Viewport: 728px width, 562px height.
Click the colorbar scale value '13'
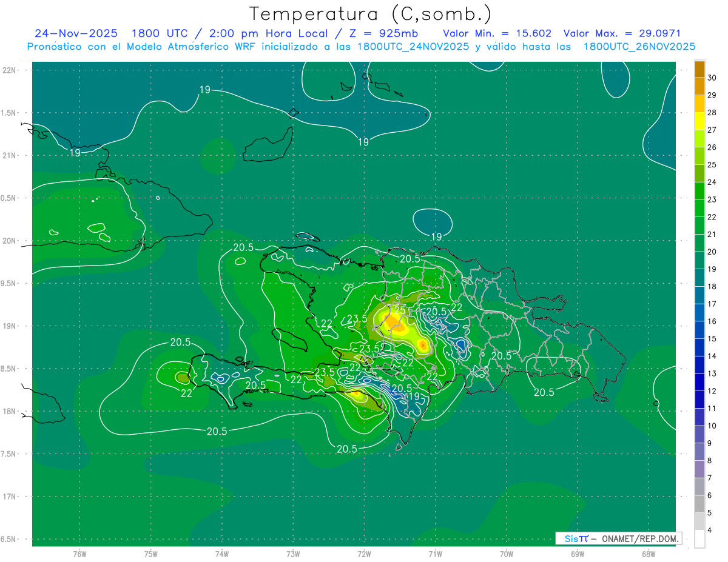[x=712, y=373]
